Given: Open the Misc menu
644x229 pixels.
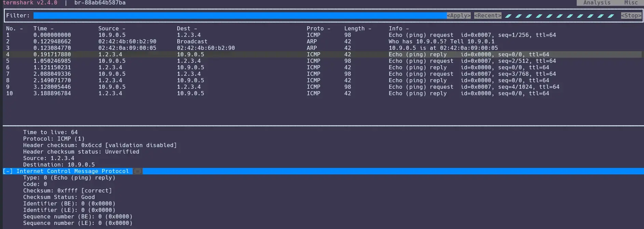Looking at the screenshot, I should click(631, 3).
